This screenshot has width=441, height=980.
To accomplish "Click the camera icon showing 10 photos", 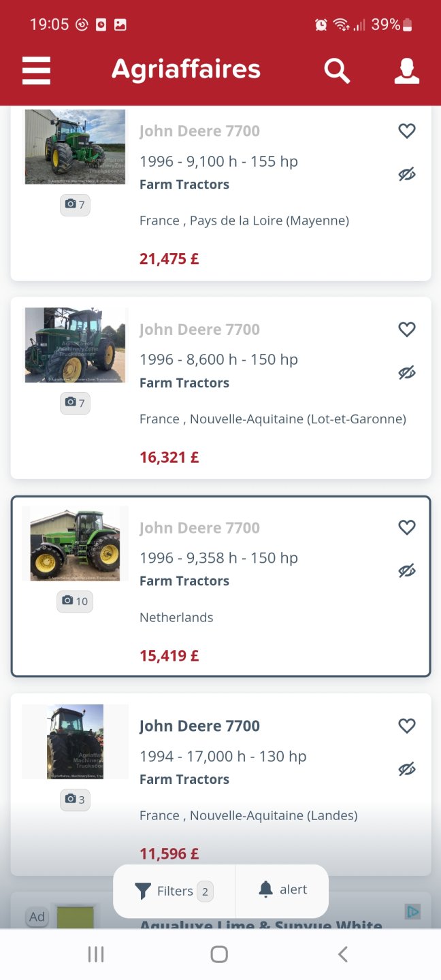I will 74,601.
